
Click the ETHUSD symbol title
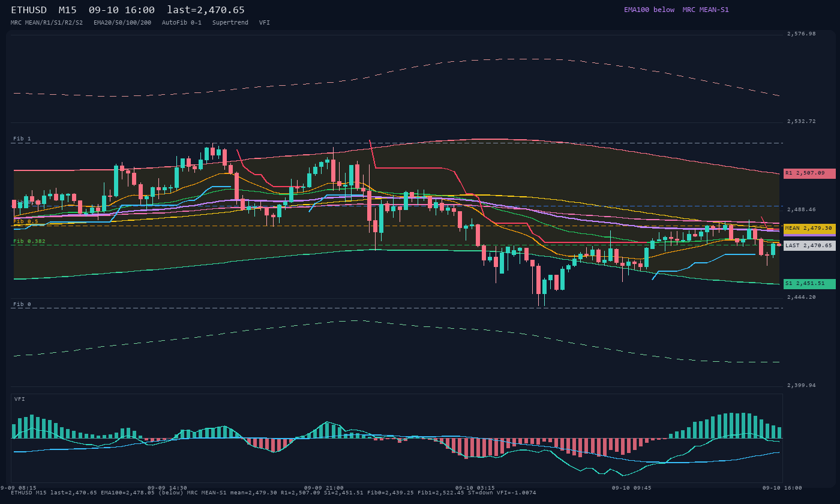pyautogui.click(x=29, y=10)
